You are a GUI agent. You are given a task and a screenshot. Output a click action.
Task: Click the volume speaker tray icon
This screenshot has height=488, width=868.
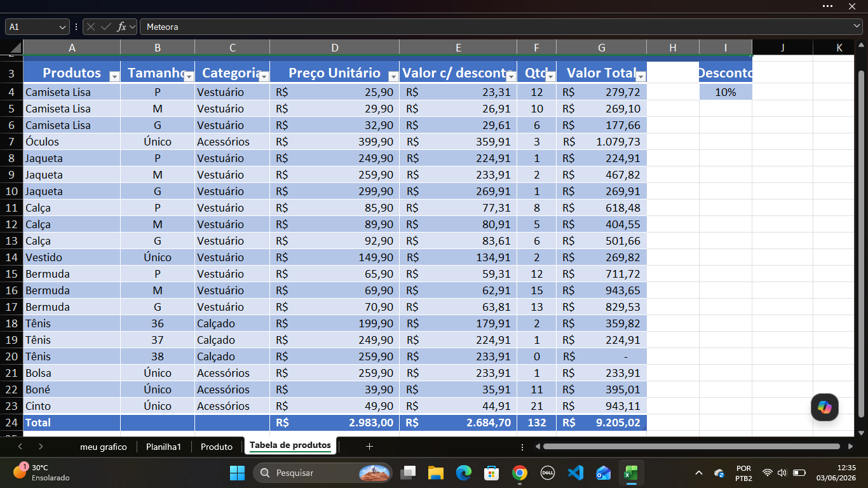tap(782, 473)
